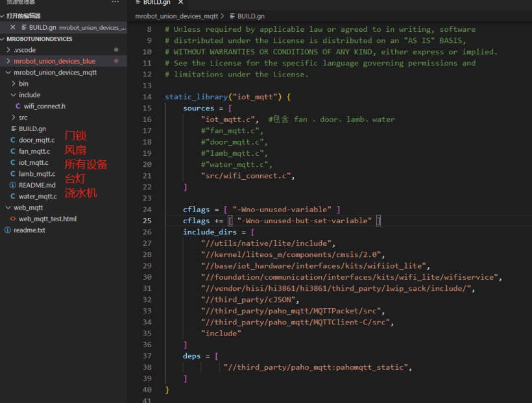Click line number 25 in the gutter

point(147,221)
